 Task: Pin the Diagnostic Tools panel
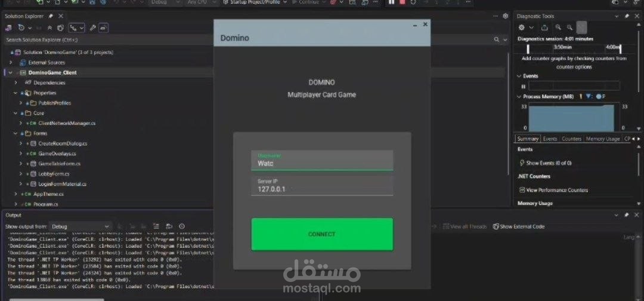(627, 16)
